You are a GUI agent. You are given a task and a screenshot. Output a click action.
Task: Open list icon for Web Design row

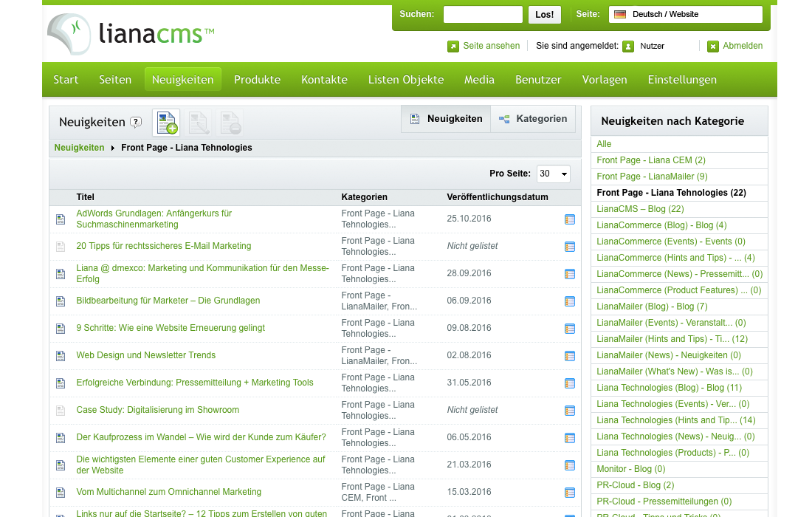tap(570, 357)
